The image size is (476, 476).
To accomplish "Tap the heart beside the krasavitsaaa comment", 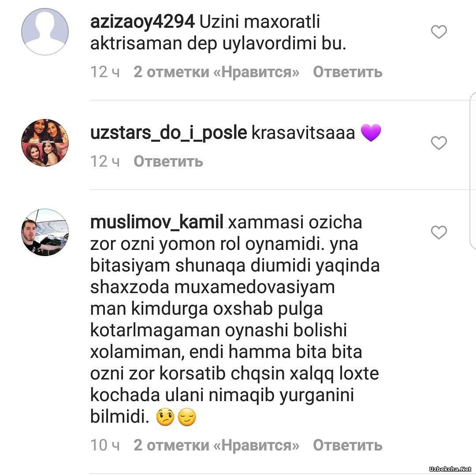I will pyautogui.click(x=439, y=143).
